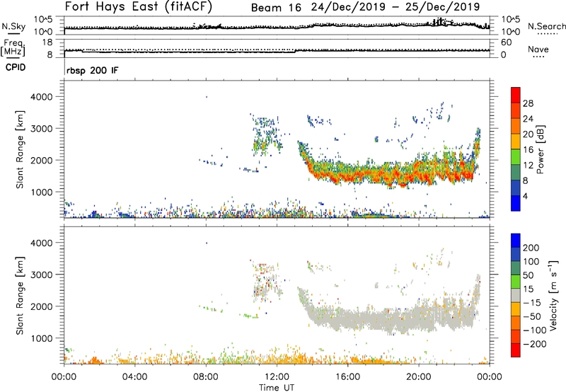The width and height of the screenshot is (566, 392).
Task: Click the scatter cluster near 11:00 in power panel
Action: click(267, 135)
